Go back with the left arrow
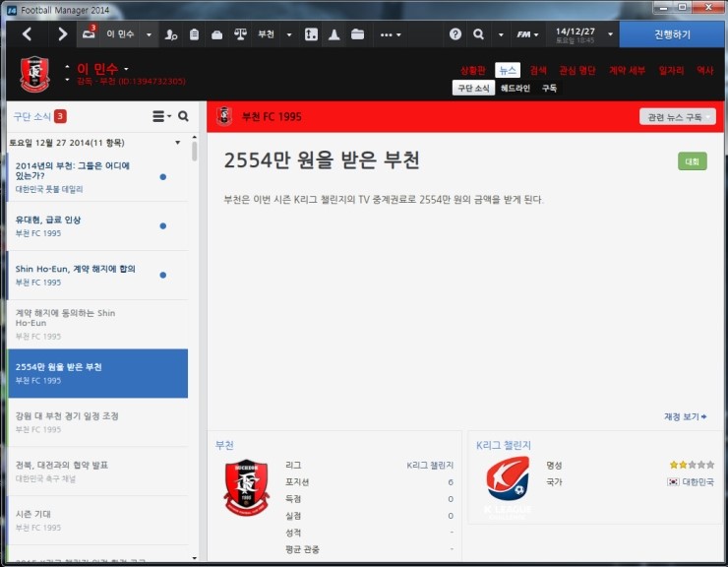The image size is (728, 567). tap(27, 33)
